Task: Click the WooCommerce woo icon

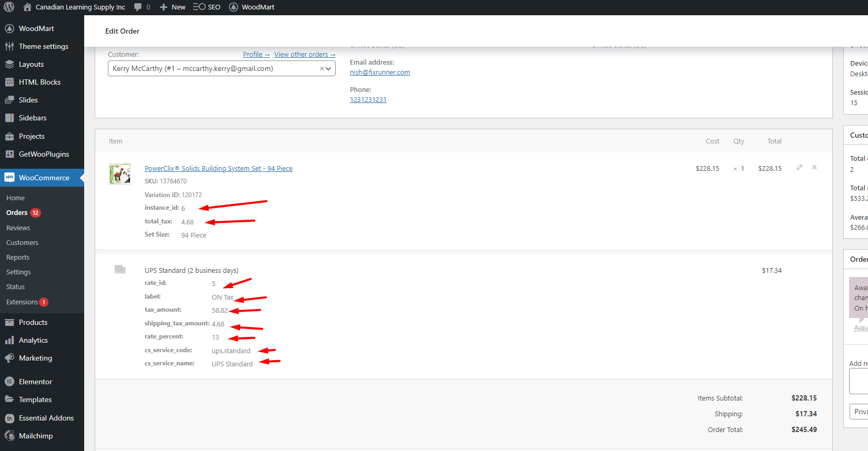Action: click(9, 178)
